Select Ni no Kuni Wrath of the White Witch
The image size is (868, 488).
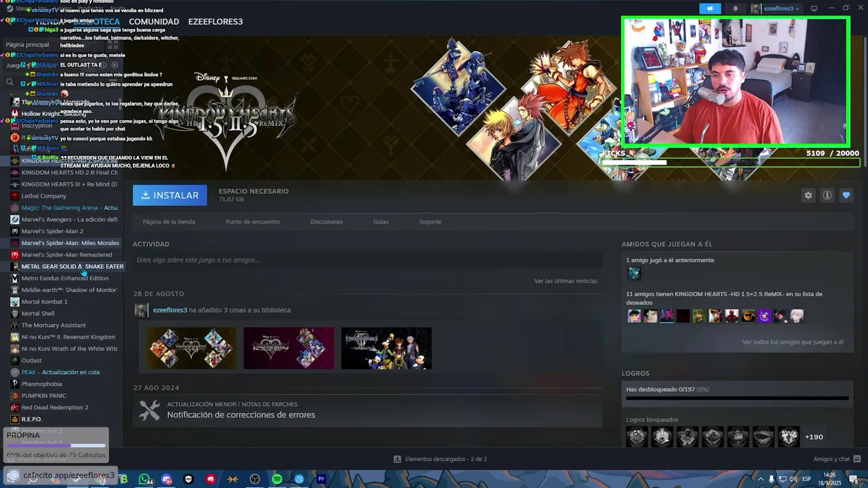pos(69,349)
